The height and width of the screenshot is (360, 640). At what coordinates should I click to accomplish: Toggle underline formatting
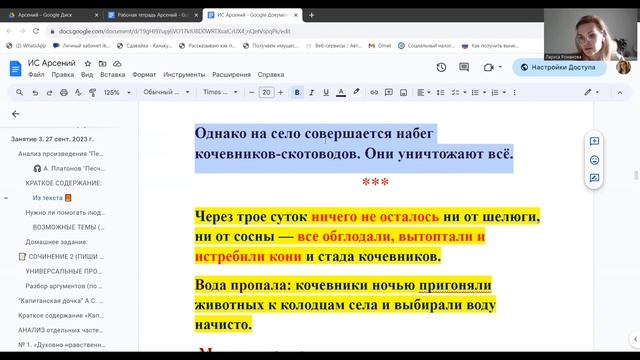[x=326, y=93]
